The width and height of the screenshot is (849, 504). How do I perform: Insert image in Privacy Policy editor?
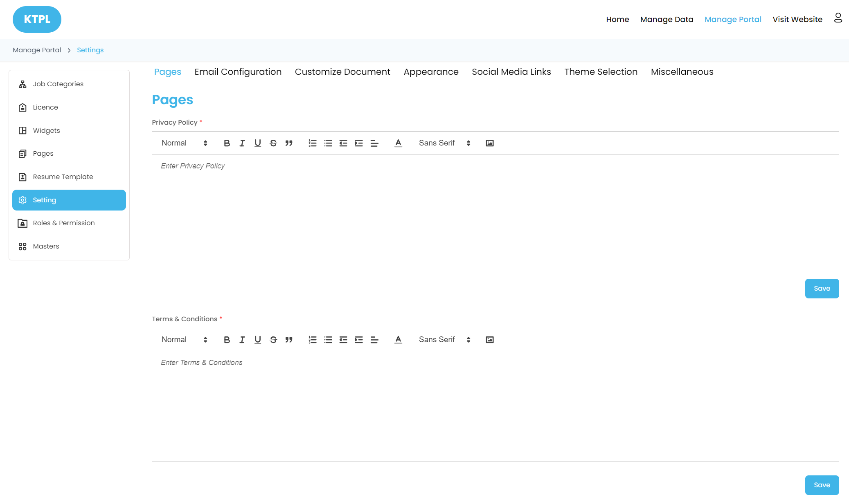pos(490,143)
